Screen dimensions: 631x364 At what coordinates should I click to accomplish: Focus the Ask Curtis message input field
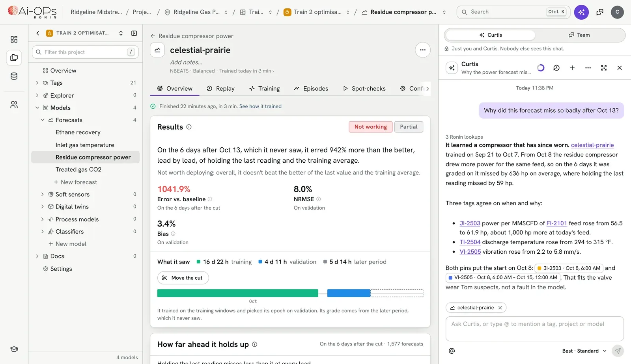(x=534, y=329)
